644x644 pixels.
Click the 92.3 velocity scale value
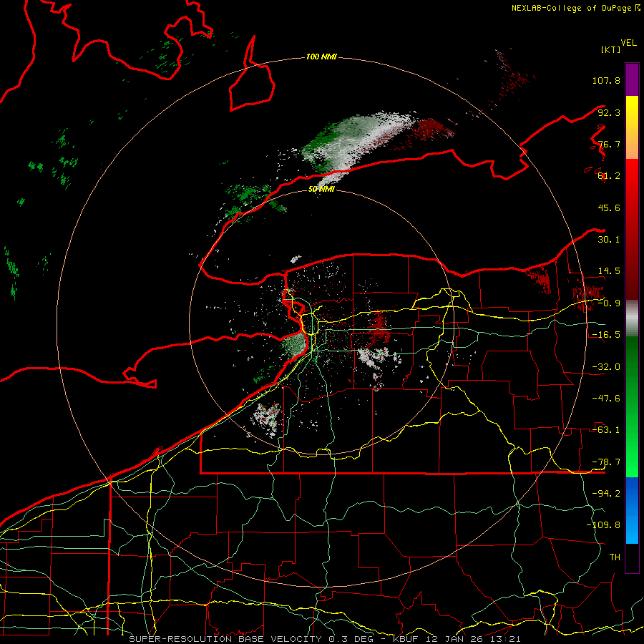pos(609,112)
